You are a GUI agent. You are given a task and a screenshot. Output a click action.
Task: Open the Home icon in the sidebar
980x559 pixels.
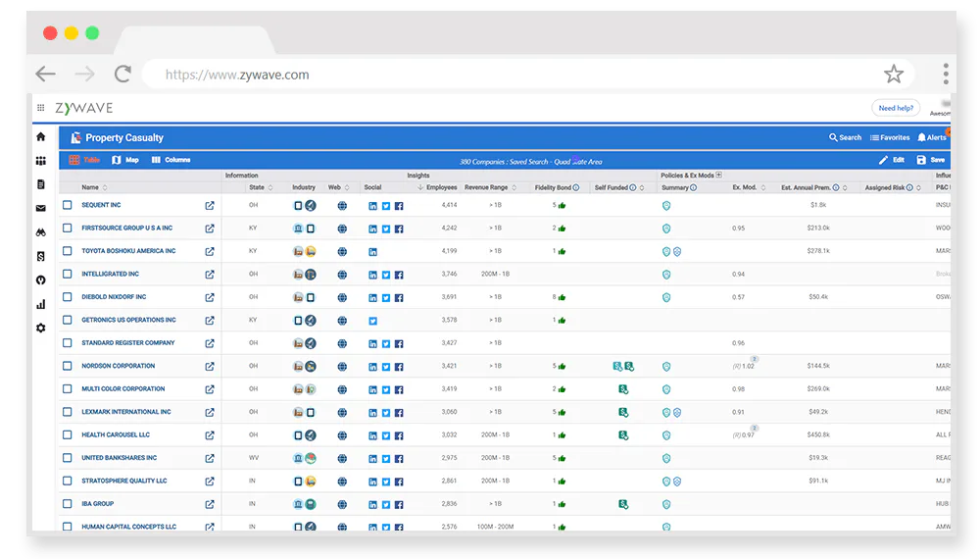click(x=41, y=136)
